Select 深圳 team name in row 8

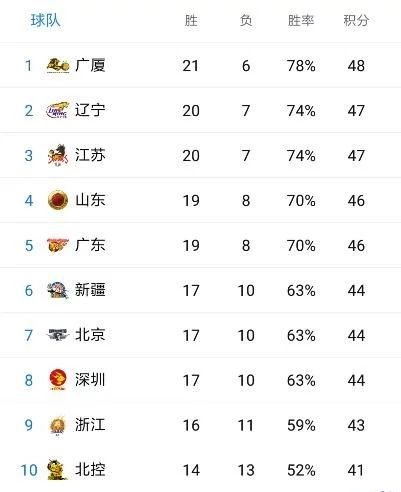click(90, 380)
